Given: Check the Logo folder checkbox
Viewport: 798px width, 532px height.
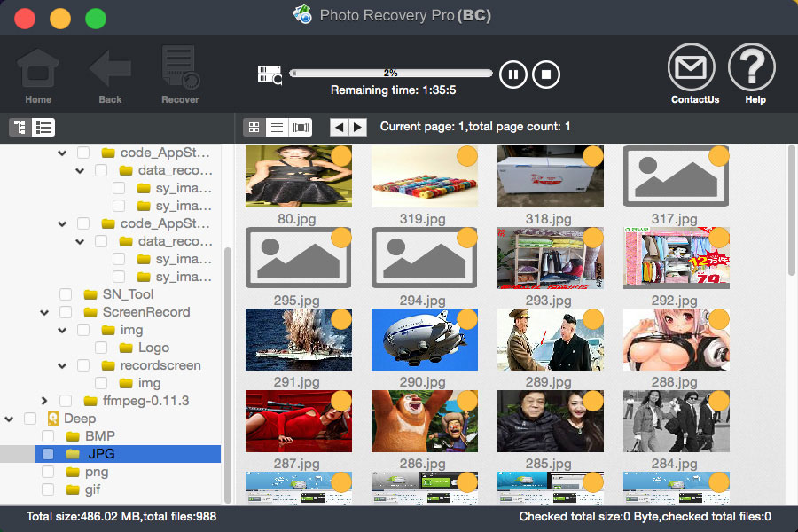Looking at the screenshot, I should click(101, 348).
